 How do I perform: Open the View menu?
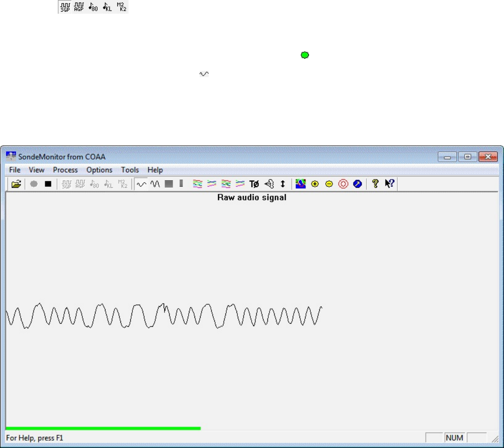[x=36, y=170]
